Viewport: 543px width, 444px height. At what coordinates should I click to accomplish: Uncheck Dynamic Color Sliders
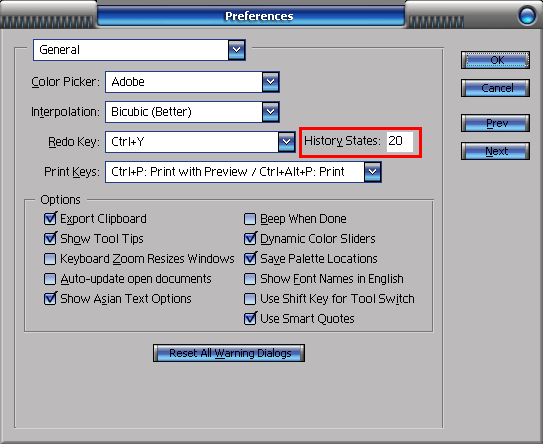pos(250,239)
